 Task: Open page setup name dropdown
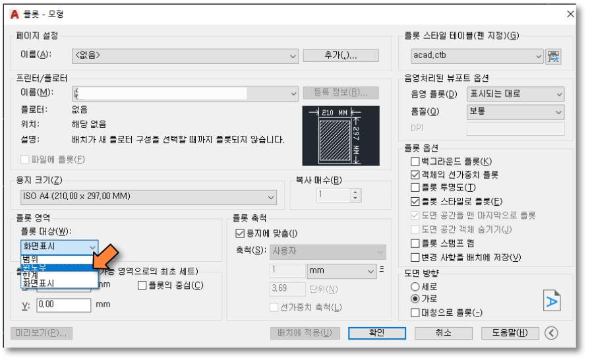(185, 56)
